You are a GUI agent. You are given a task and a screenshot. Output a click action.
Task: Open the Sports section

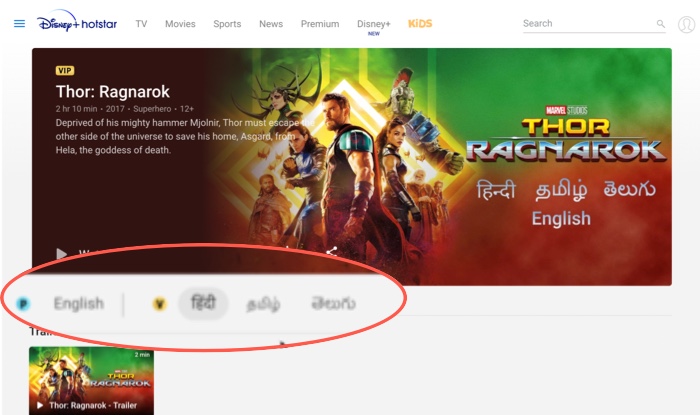[227, 24]
